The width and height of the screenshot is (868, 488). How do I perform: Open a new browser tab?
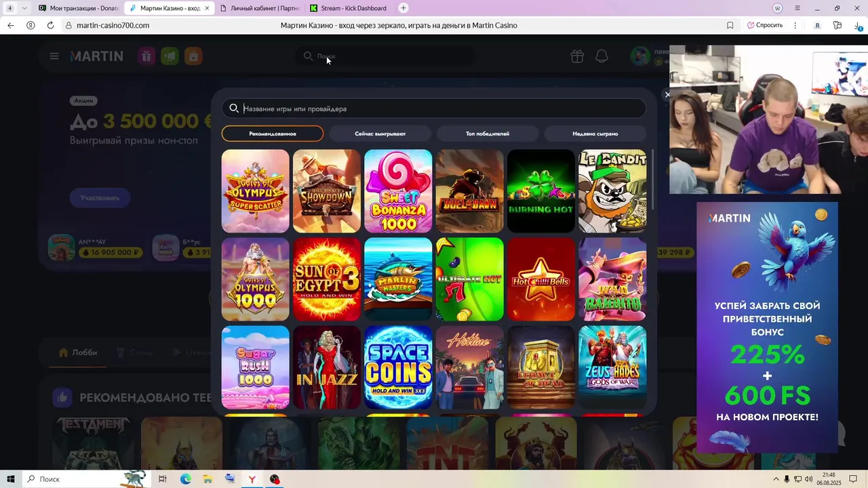pos(403,8)
